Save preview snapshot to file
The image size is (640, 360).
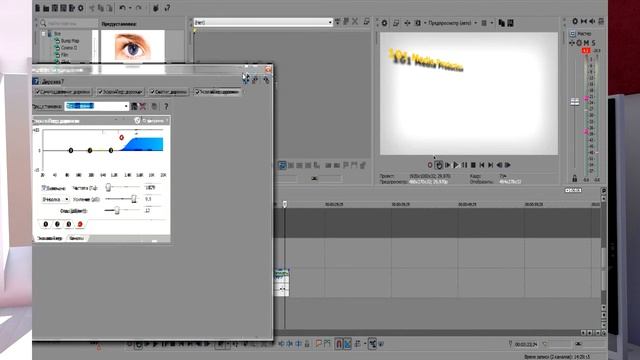coord(510,23)
